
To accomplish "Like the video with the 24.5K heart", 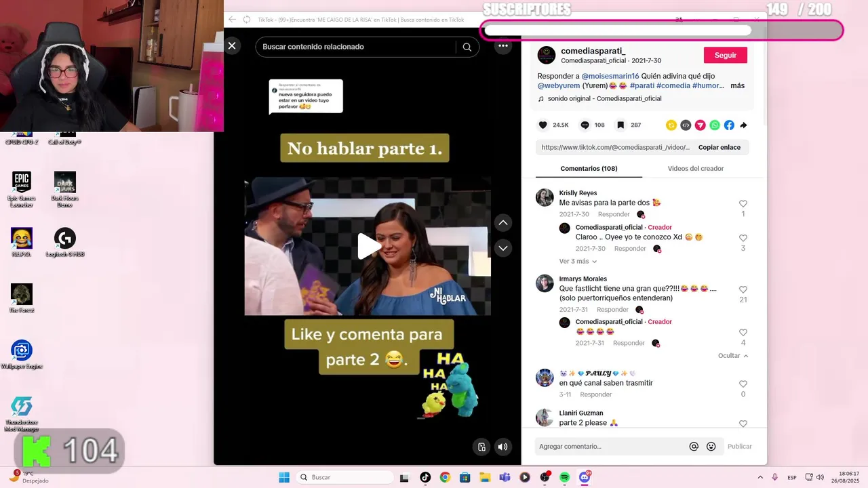I will pyautogui.click(x=542, y=125).
